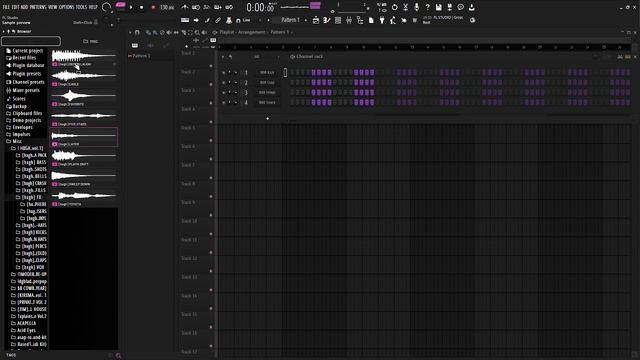Click the page document icon in toolbar

371,20
